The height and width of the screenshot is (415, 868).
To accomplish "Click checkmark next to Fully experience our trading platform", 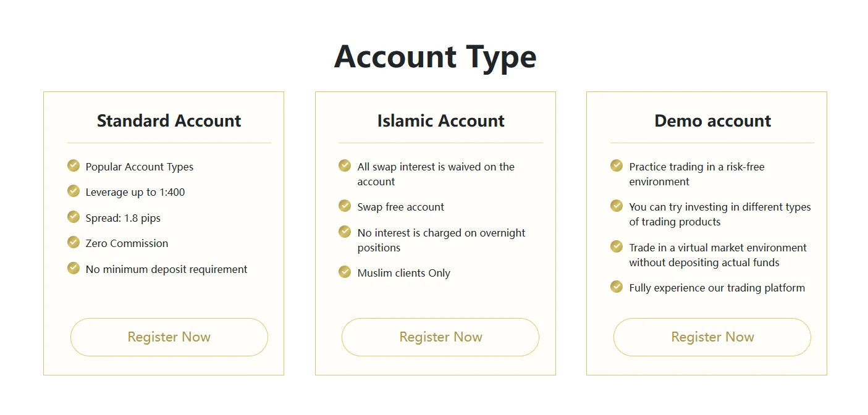I will point(617,287).
